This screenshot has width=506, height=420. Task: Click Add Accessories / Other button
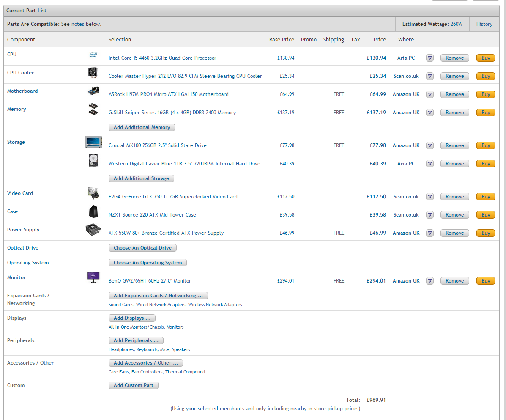click(146, 363)
